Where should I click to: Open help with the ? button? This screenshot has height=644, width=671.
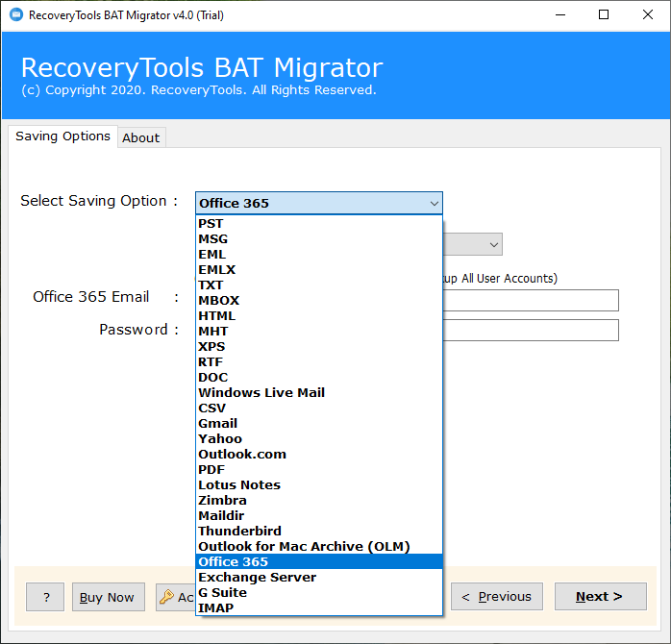[45, 597]
